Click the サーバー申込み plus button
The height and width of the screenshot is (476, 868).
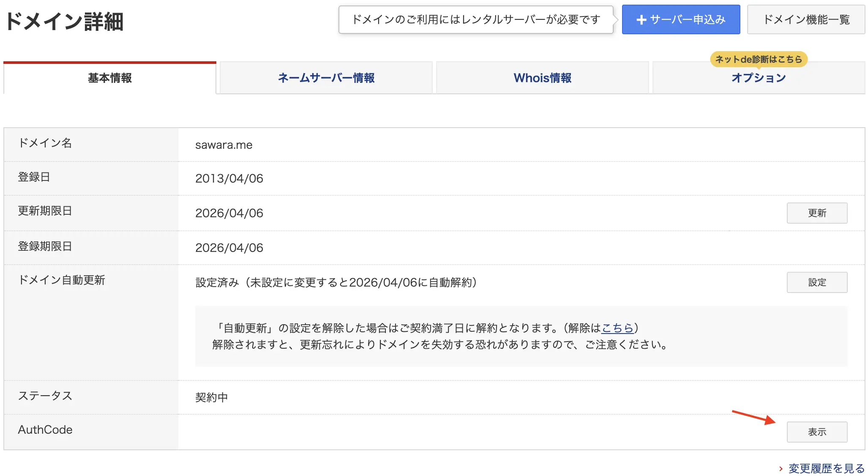[681, 19]
